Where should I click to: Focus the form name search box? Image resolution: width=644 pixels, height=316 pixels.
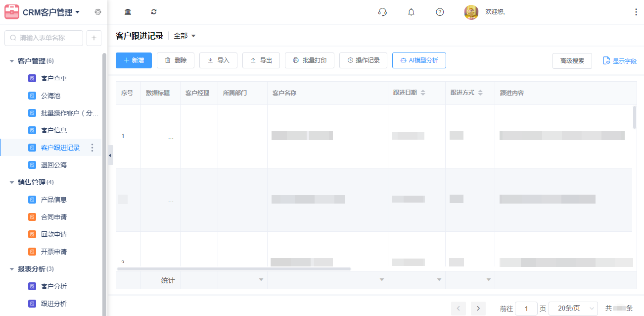point(44,38)
